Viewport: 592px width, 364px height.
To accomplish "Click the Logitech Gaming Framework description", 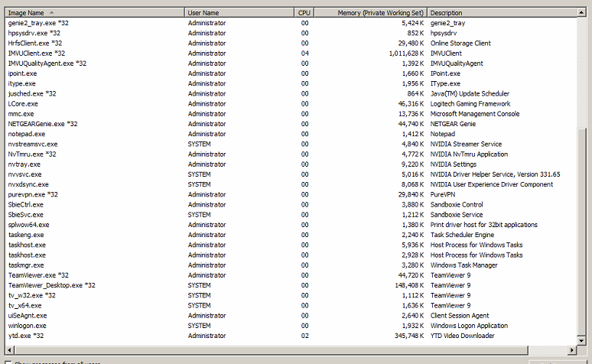I will (x=470, y=104).
